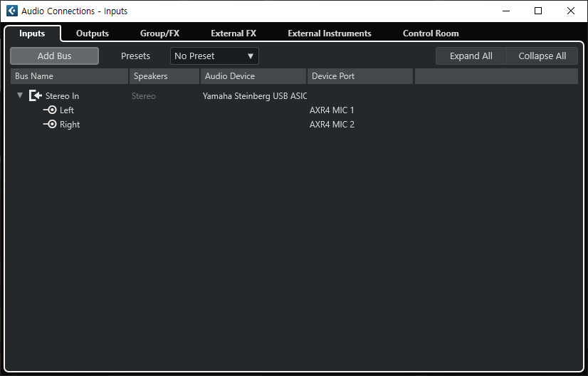Click the Right channel port icon
Screen dimensions: 588x376
(50, 124)
